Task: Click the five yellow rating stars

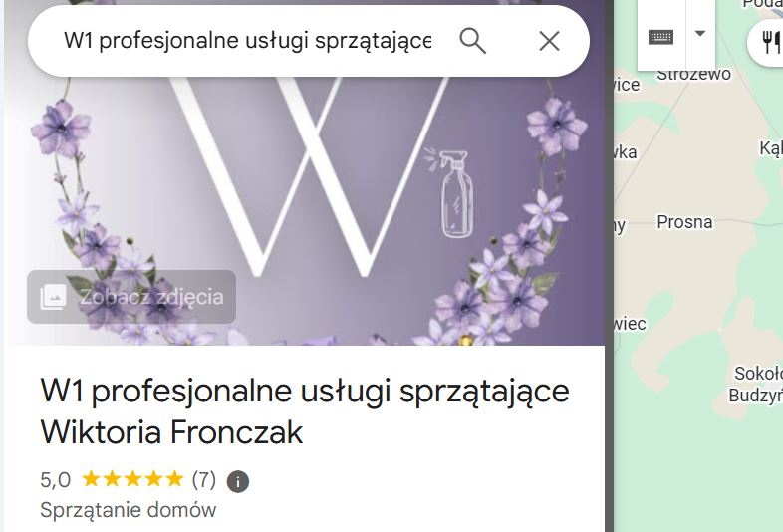Action: pos(132,478)
